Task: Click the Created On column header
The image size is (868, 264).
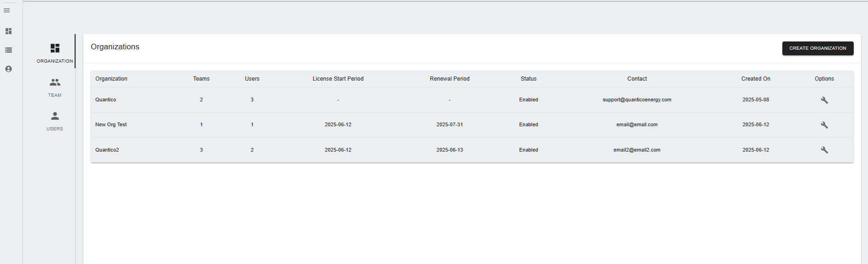Action: pyautogui.click(x=756, y=79)
